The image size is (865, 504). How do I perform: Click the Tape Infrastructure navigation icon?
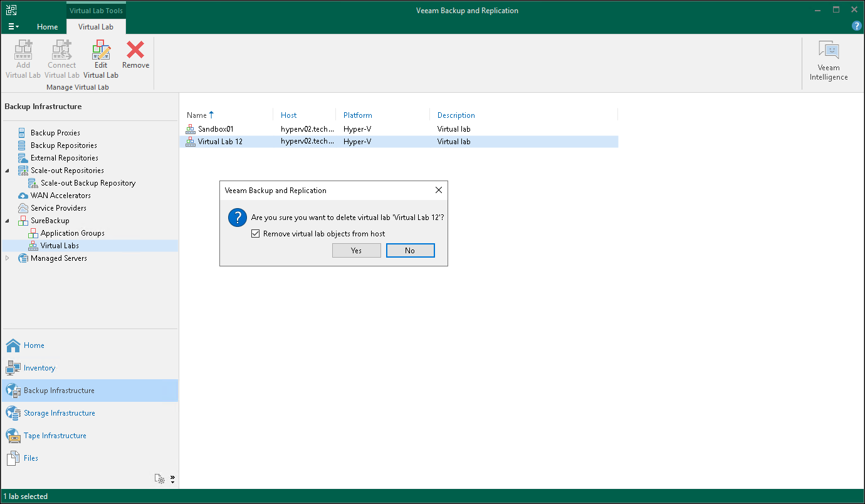[13, 436]
